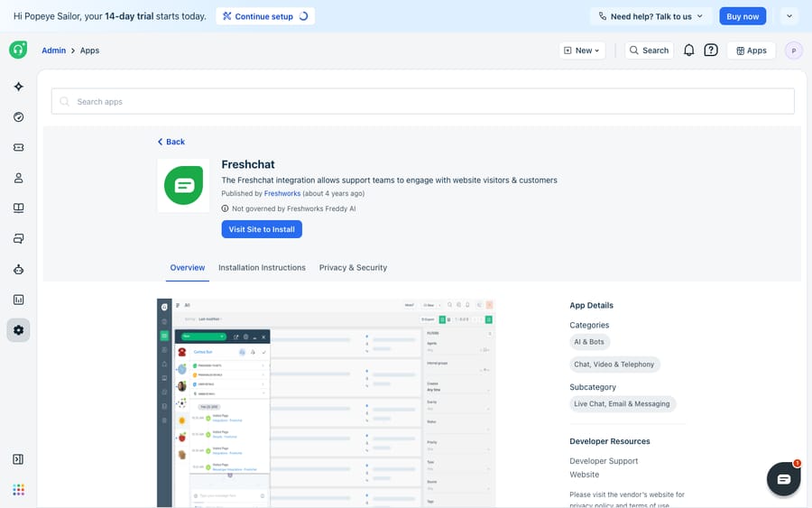This screenshot has height=508, width=812.
Task: Open the notifications bell icon
Action: click(688, 51)
